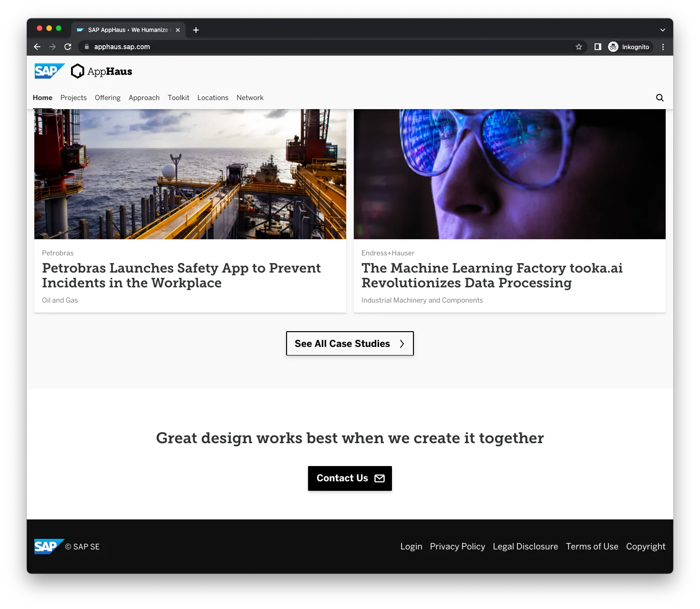The height and width of the screenshot is (609, 700).
Task: Go back with the browser back arrow
Action: click(x=37, y=47)
